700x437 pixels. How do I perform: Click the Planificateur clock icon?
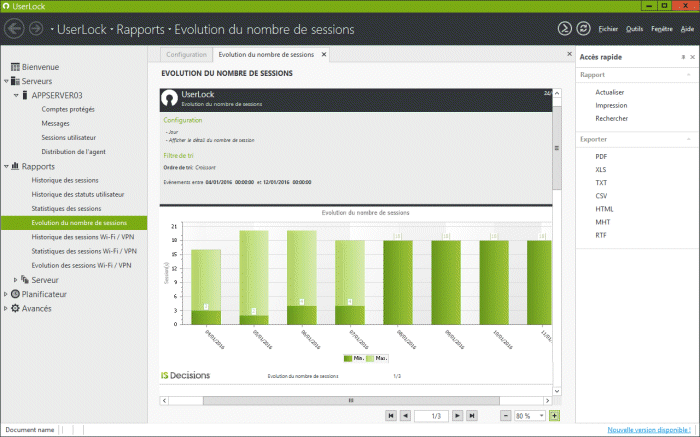[x=15, y=294]
